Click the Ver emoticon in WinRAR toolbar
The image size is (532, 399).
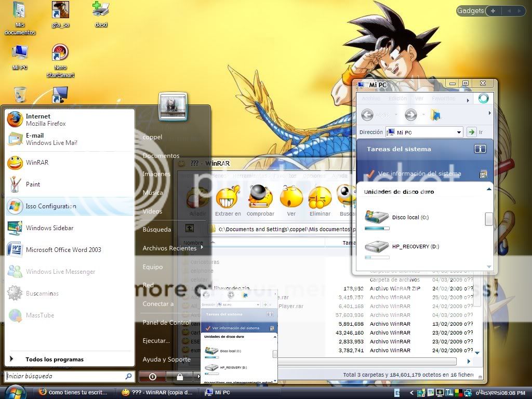(x=291, y=201)
